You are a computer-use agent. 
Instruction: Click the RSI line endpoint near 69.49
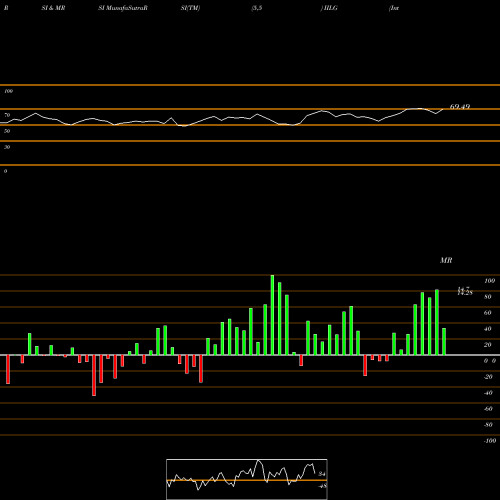(x=443, y=109)
